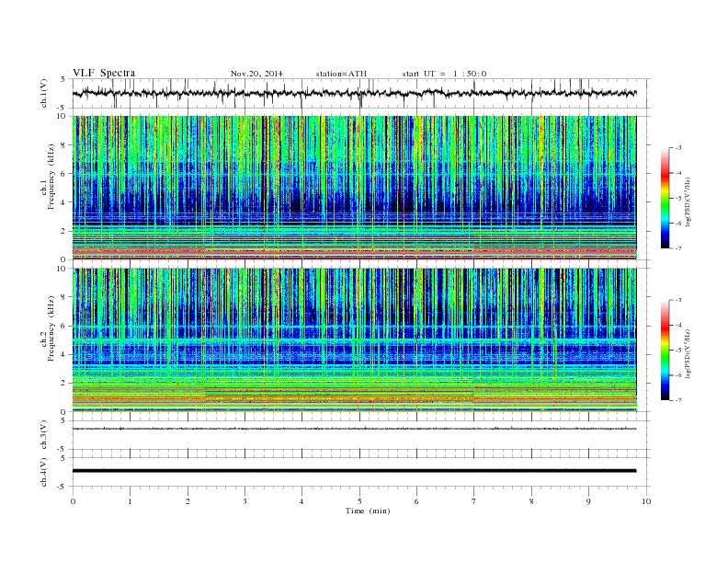This screenshot has height=563, width=728.
Task: Click the 'VLF Spectra' title text
Action: (104, 73)
